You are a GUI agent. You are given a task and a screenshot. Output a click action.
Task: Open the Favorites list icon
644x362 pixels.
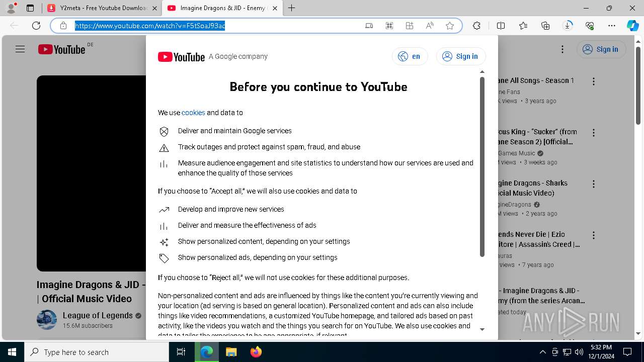click(523, 26)
